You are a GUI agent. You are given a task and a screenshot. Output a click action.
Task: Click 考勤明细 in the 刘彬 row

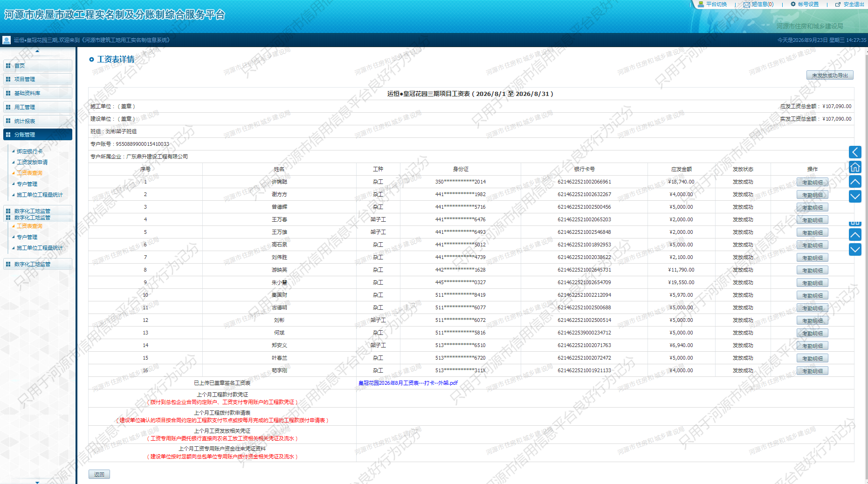(812, 320)
